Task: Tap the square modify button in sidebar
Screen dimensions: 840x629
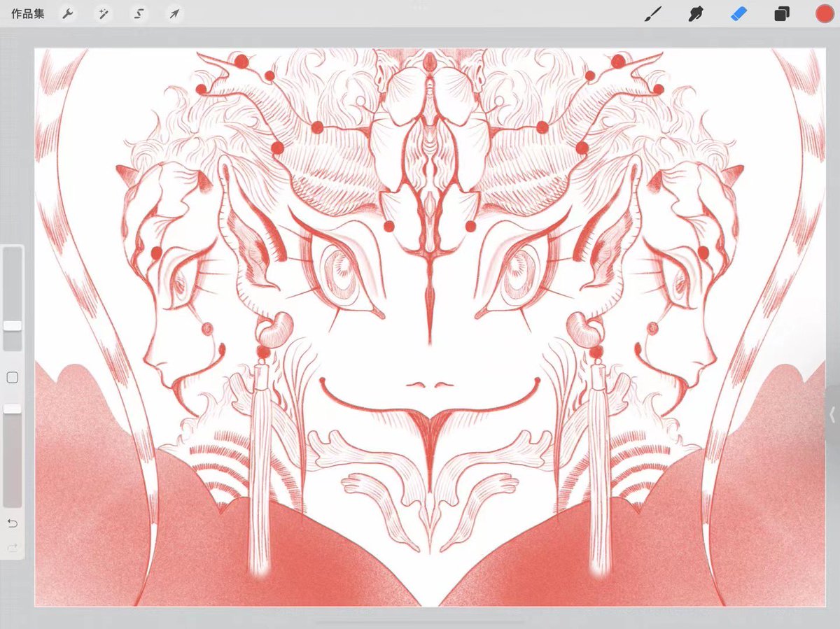Action: (x=13, y=378)
